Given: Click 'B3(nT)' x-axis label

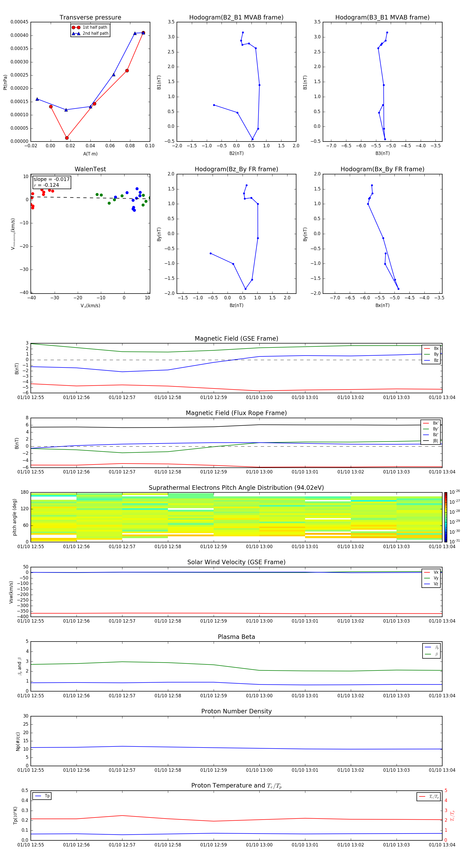Looking at the screenshot, I should point(382,153).
